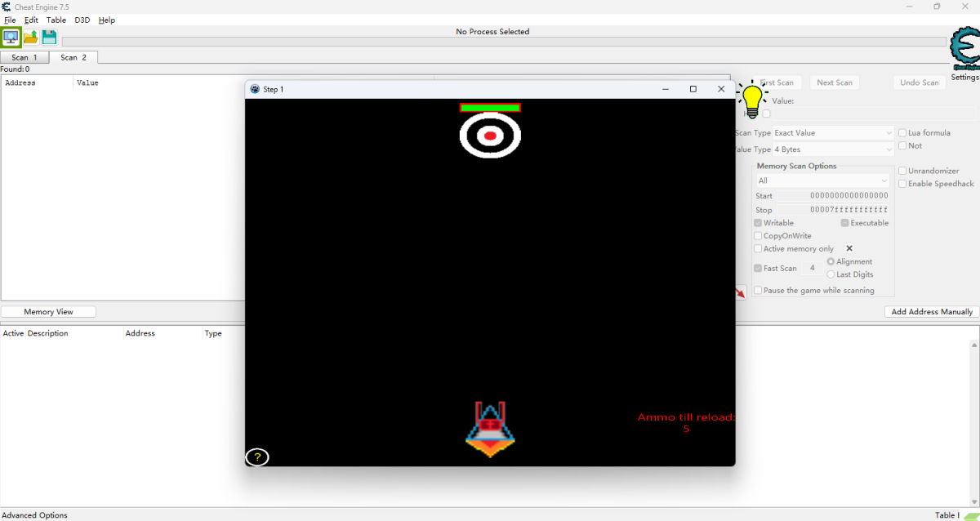This screenshot has height=521, width=980.
Task: Open the process list computer icon
Action: (11, 37)
